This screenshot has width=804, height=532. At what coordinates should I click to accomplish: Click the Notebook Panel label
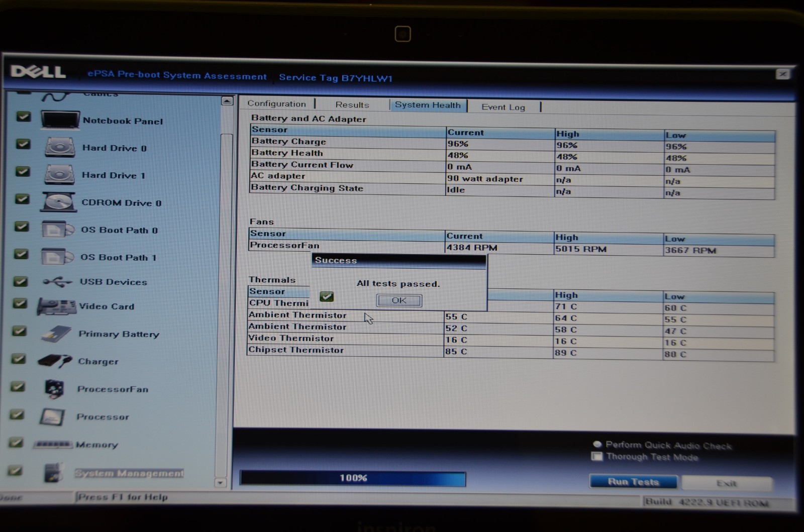(123, 121)
